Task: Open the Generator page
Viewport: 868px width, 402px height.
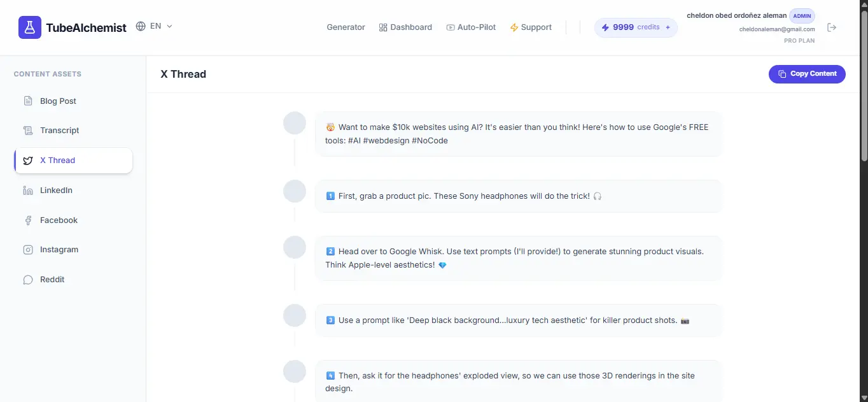Action: click(x=346, y=27)
